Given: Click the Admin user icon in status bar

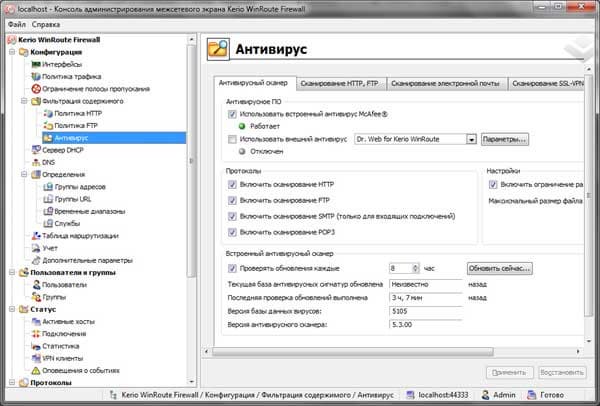Looking at the screenshot, I should 485,395.
